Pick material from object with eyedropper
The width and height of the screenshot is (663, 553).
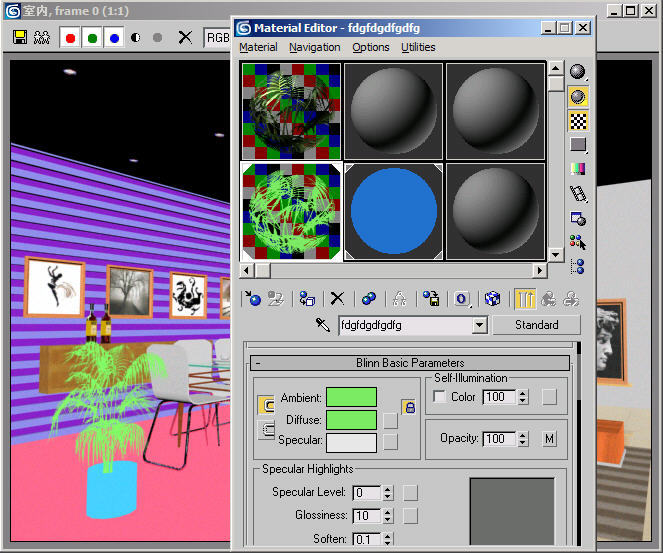pos(323,325)
